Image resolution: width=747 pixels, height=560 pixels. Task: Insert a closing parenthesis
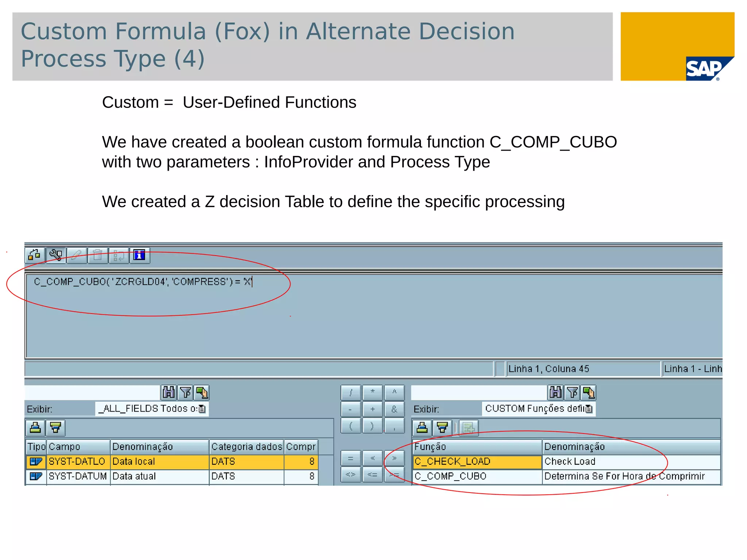373,426
